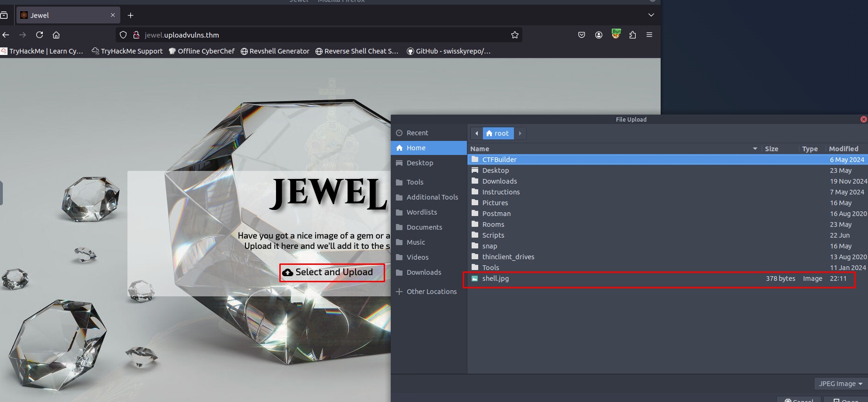The image size is (868, 402).
Task: Open Revshell Generator bookmark
Action: click(275, 51)
